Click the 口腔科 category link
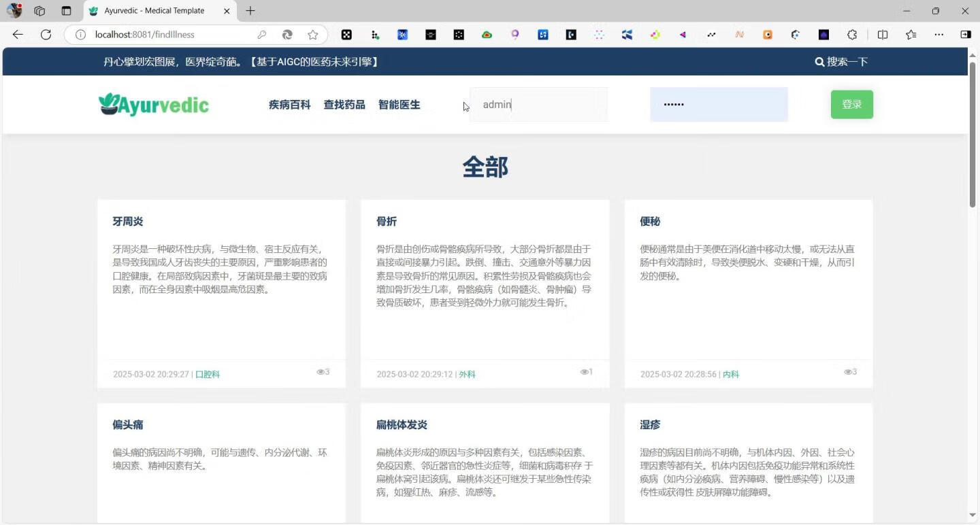This screenshot has width=980, height=525. point(208,375)
